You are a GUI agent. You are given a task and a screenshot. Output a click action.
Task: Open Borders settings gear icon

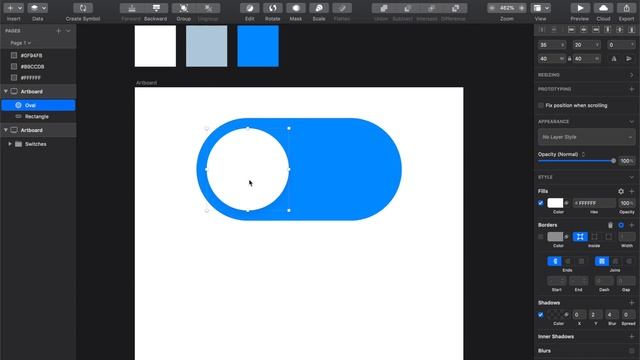621,225
